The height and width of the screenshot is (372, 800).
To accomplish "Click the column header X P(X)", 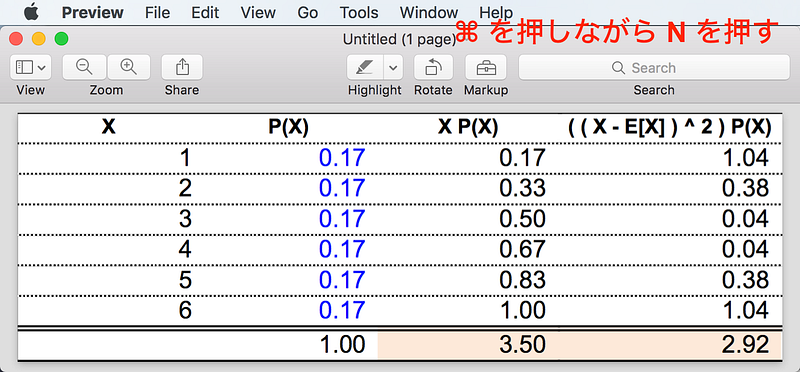I will coord(468,128).
